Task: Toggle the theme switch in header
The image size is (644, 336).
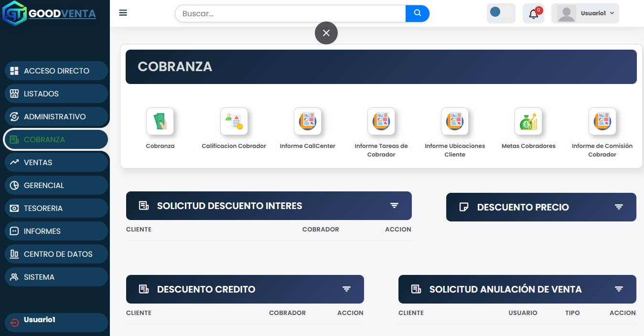Action: pyautogui.click(x=501, y=13)
